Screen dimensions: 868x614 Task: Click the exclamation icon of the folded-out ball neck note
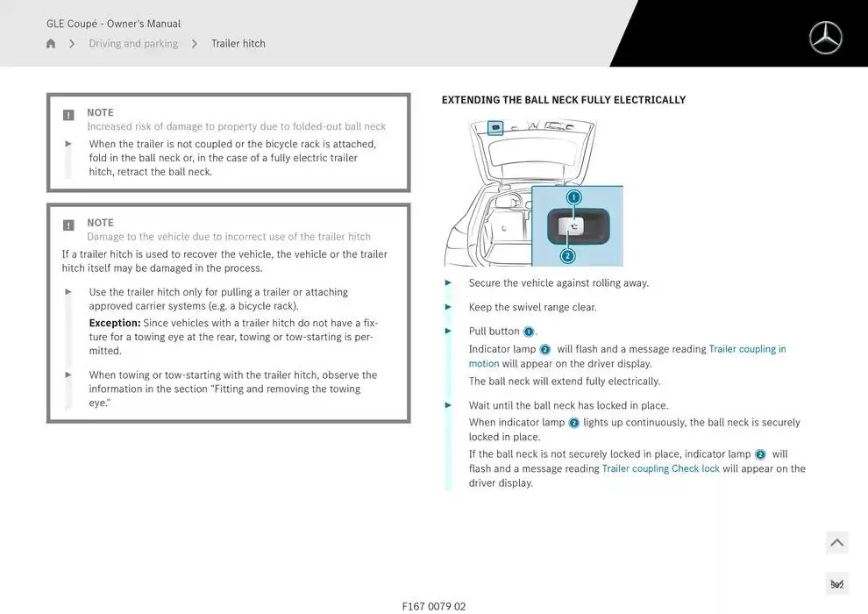pos(68,115)
